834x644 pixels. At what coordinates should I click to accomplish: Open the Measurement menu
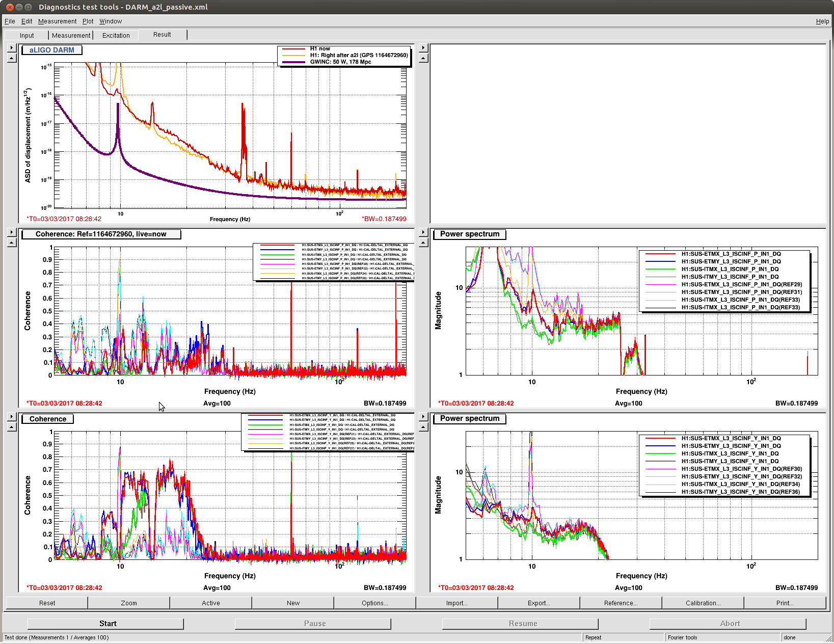pos(57,21)
